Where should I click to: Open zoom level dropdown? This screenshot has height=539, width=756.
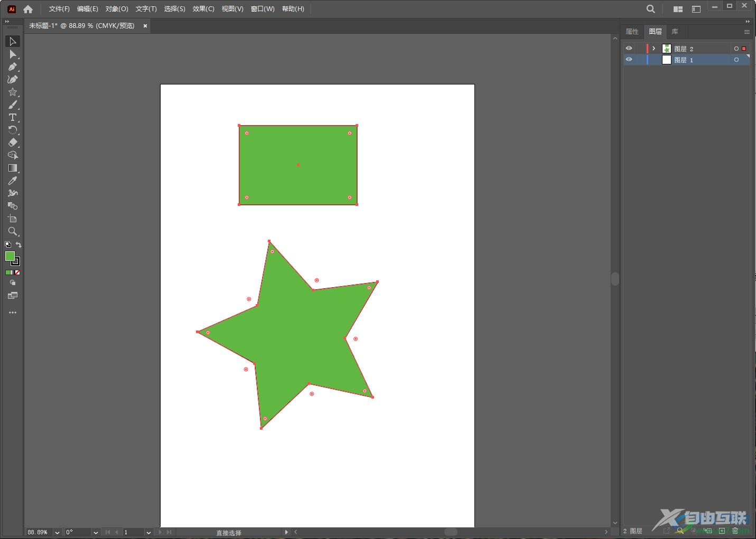click(x=57, y=532)
